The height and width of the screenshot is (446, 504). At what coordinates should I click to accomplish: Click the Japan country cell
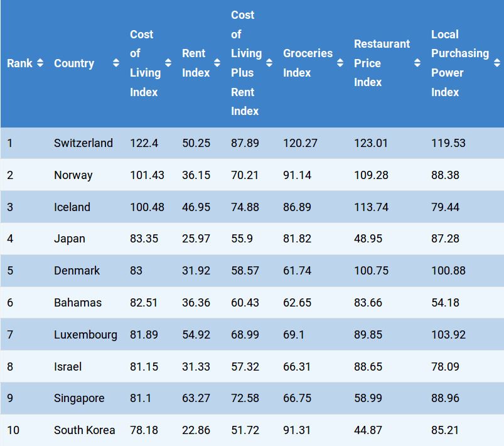[x=70, y=239]
